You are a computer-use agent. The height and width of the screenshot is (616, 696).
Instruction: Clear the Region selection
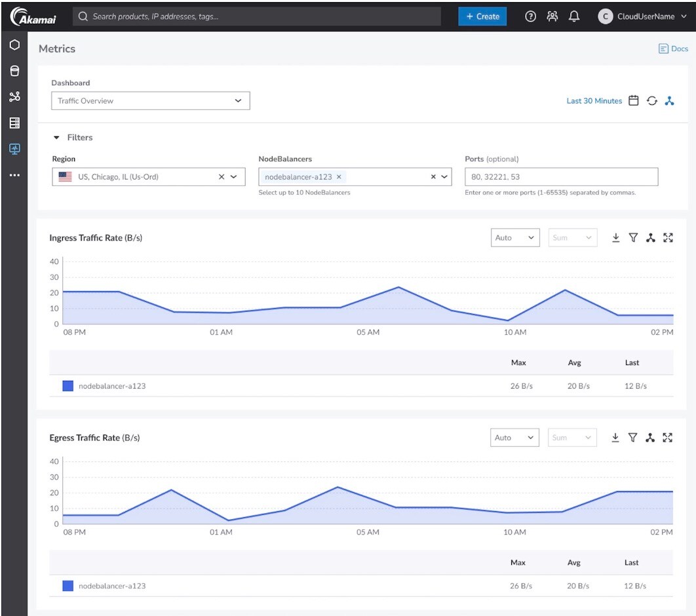coord(222,177)
